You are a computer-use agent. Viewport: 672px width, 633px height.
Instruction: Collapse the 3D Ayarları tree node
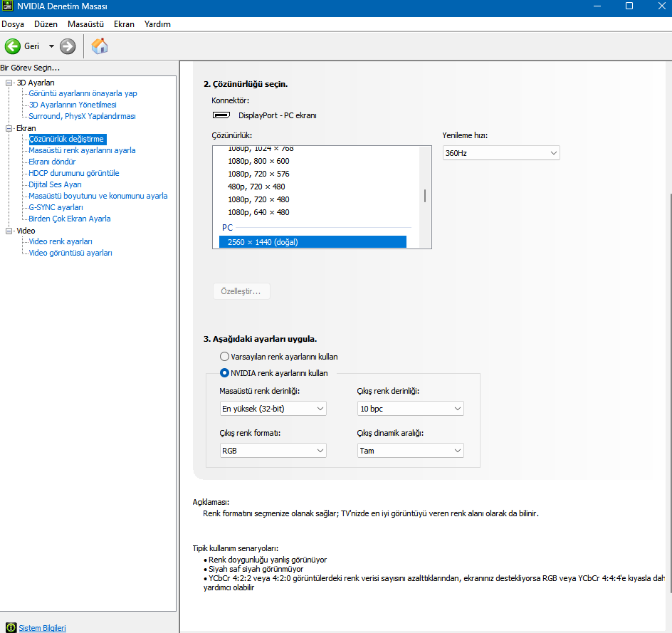pos(9,83)
